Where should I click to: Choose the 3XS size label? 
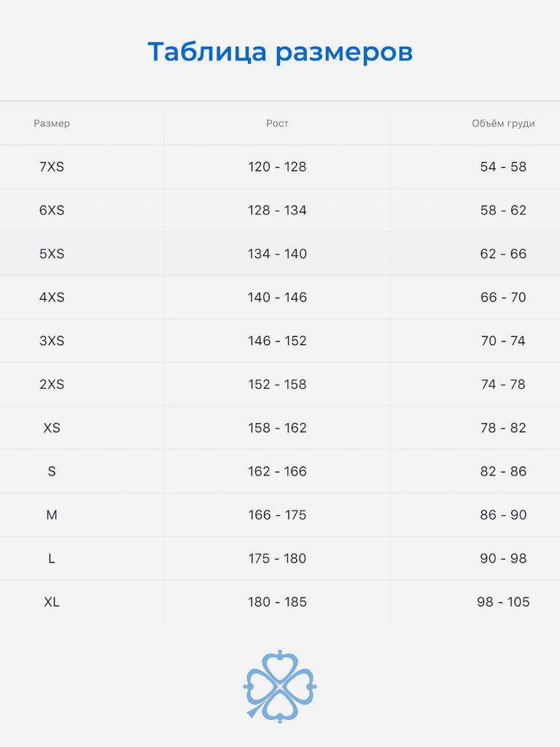52,341
